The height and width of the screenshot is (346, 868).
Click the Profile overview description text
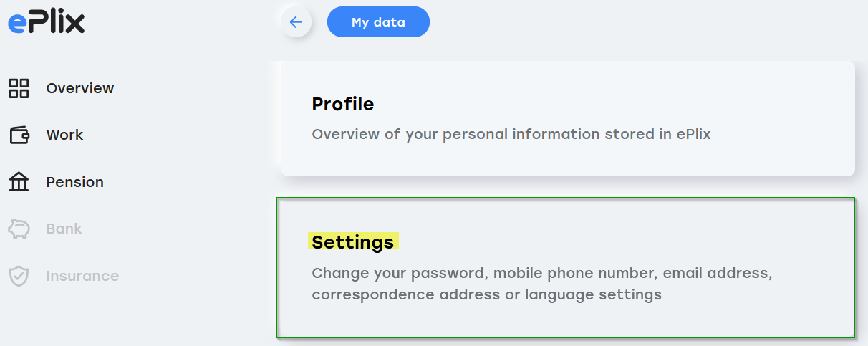(x=511, y=134)
